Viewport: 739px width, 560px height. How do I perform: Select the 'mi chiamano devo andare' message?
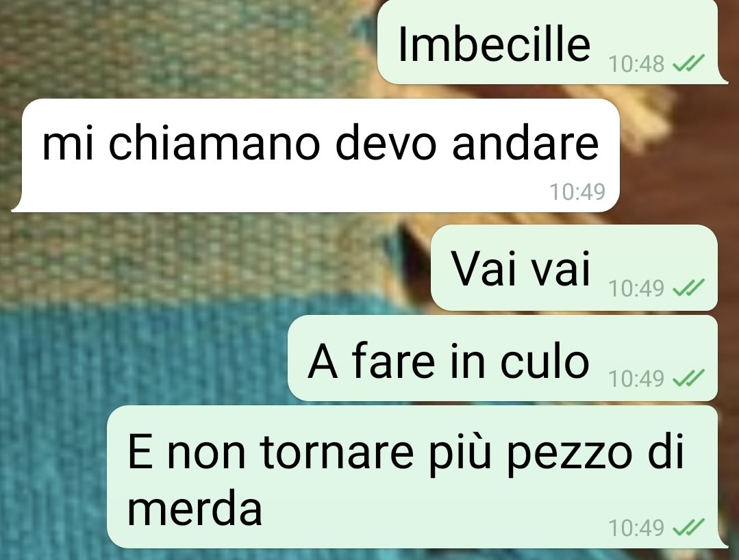click(316, 155)
